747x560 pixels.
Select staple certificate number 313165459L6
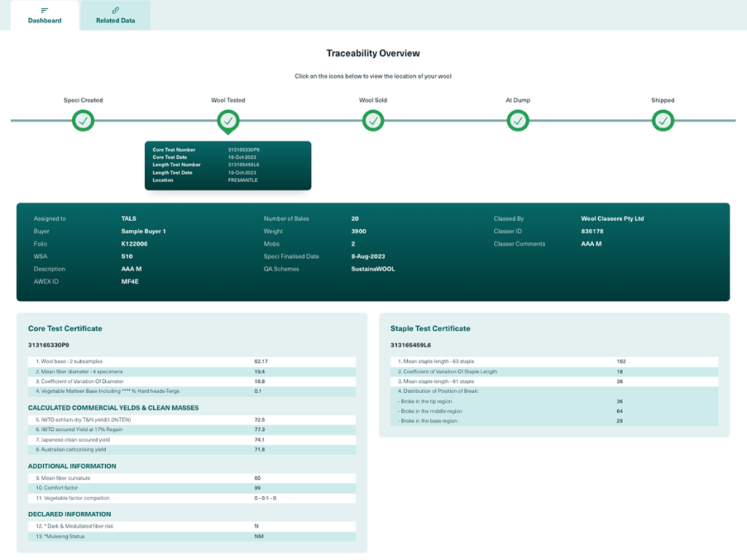411,345
